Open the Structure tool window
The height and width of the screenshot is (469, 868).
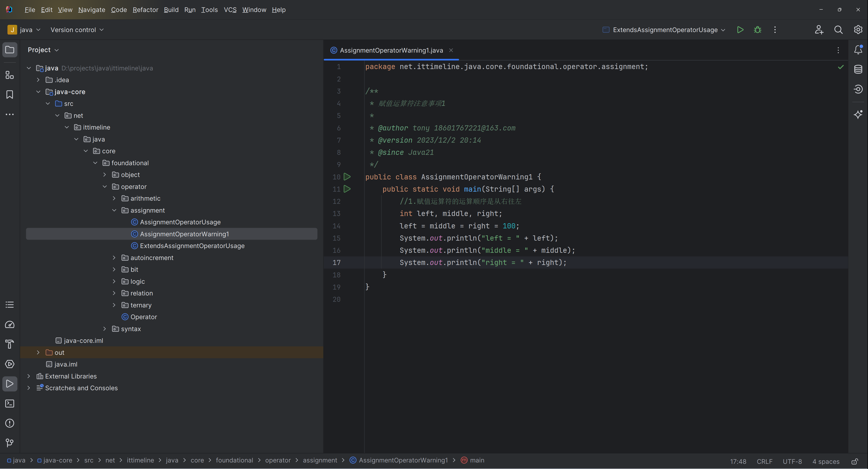click(10, 75)
